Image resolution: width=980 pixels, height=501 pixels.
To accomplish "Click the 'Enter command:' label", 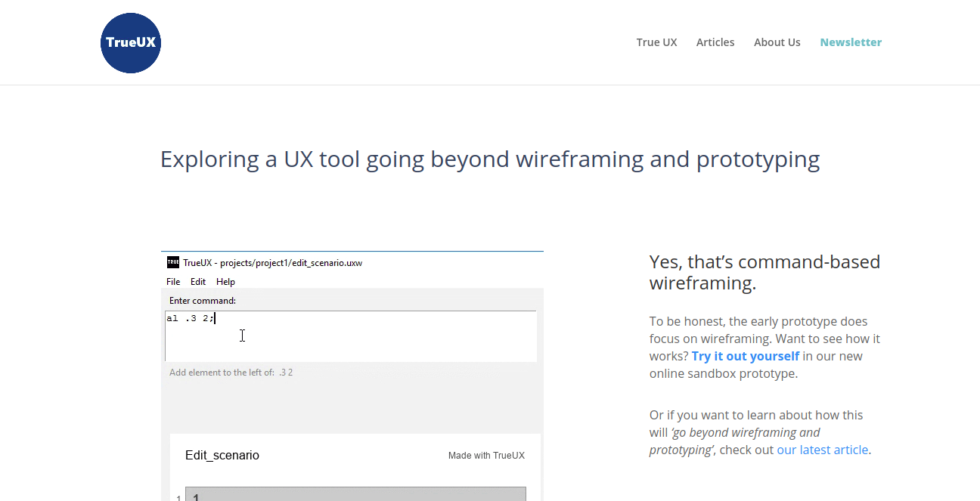I will [x=203, y=301].
